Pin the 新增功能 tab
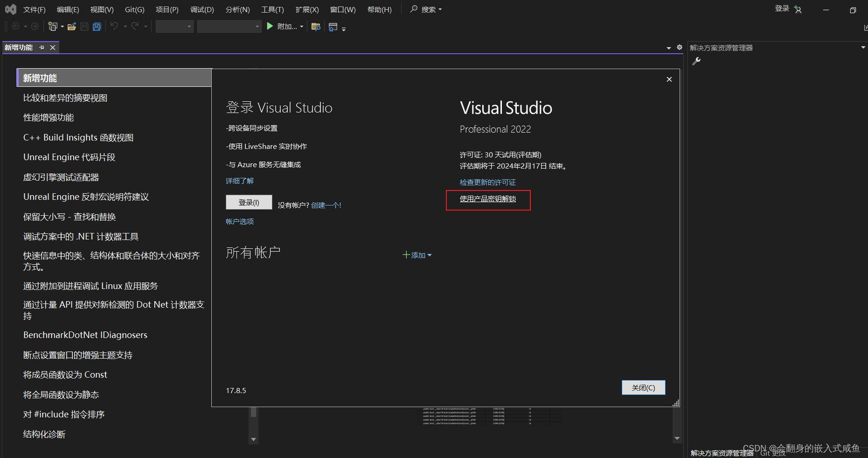 click(42, 47)
